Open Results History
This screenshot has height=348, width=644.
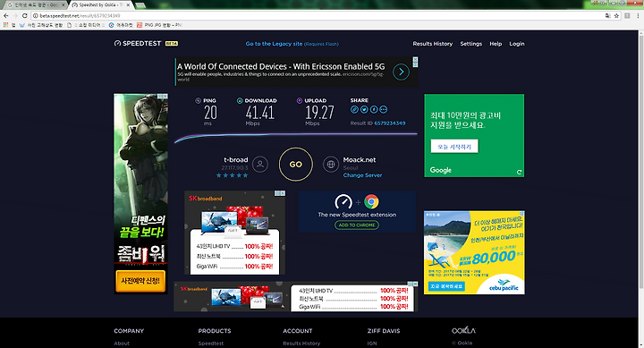[433, 44]
